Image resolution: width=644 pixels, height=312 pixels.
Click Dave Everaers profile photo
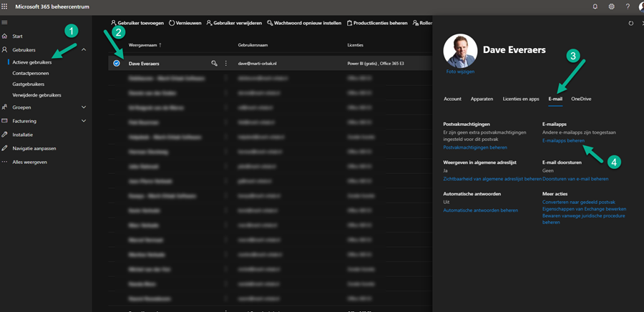coord(460,51)
